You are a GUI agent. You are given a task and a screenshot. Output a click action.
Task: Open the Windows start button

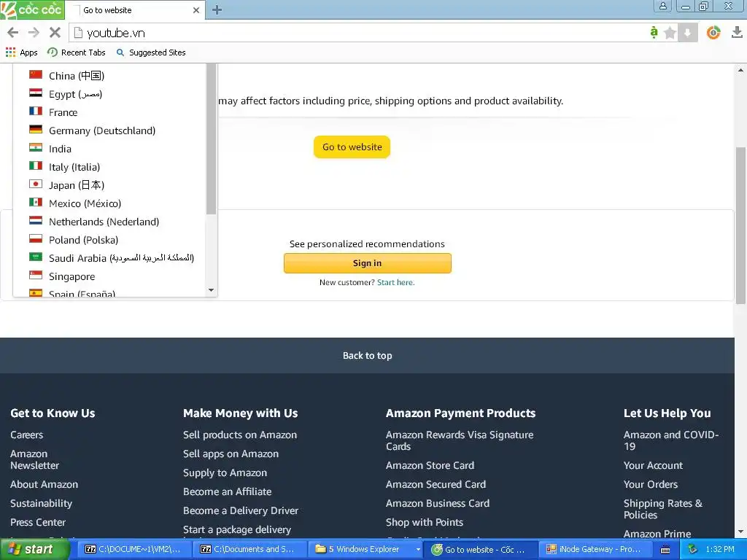pyautogui.click(x=34, y=550)
